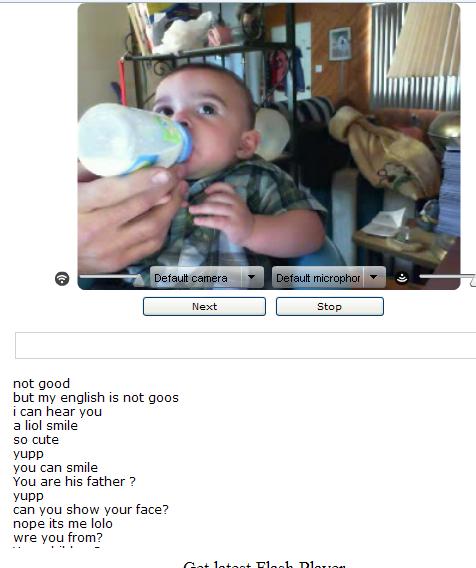End the chat with the Stop button

[x=330, y=306]
